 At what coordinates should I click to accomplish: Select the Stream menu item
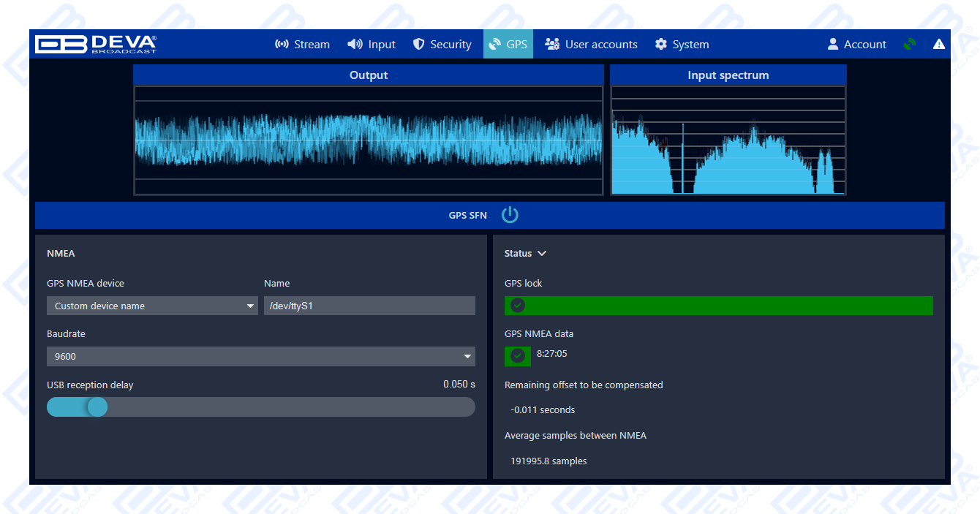point(302,44)
